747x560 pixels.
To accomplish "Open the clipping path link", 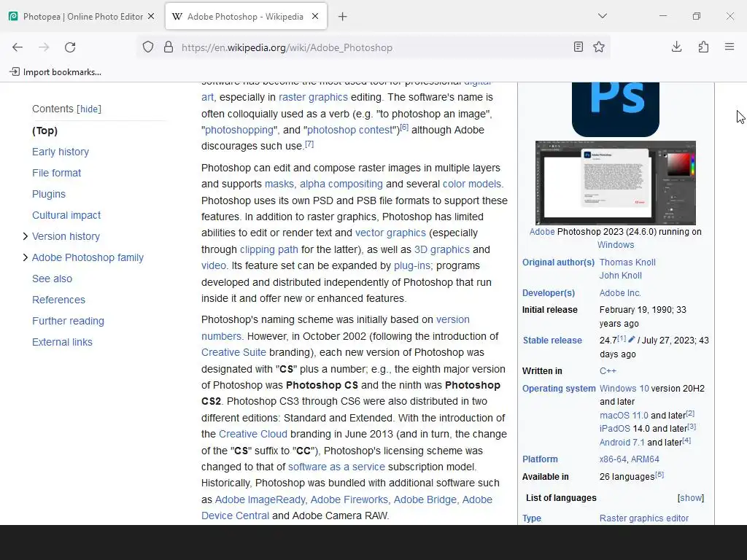I will pyautogui.click(x=268, y=249).
